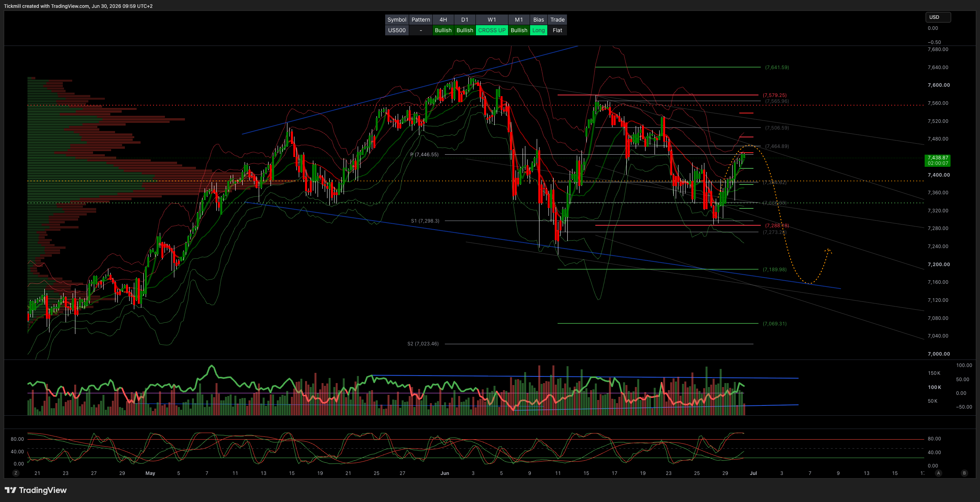The height and width of the screenshot is (502, 980).
Task: Click the Bias column header
Action: click(539, 20)
